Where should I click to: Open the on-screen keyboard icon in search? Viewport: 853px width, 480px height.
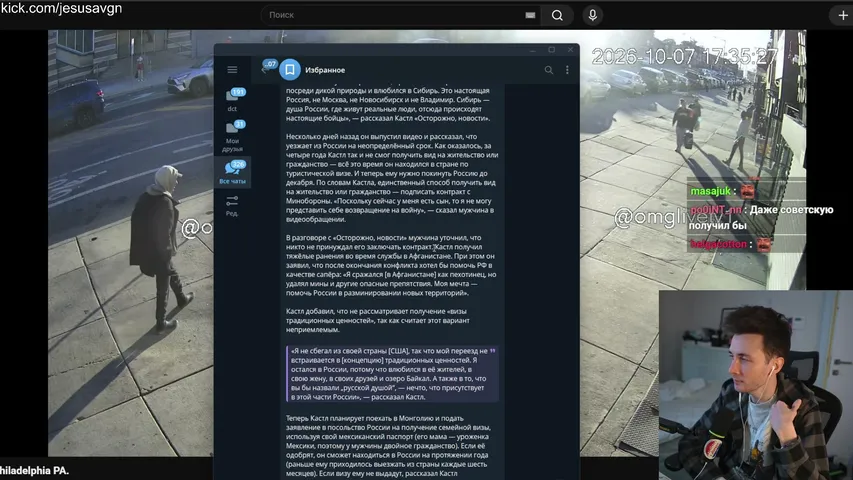[530, 15]
